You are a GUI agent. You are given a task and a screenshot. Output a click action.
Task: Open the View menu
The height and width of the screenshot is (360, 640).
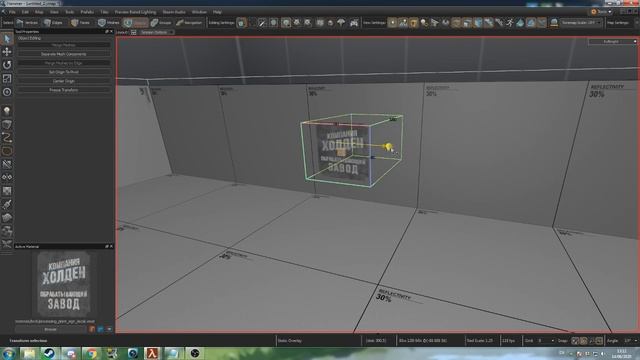click(x=54, y=12)
